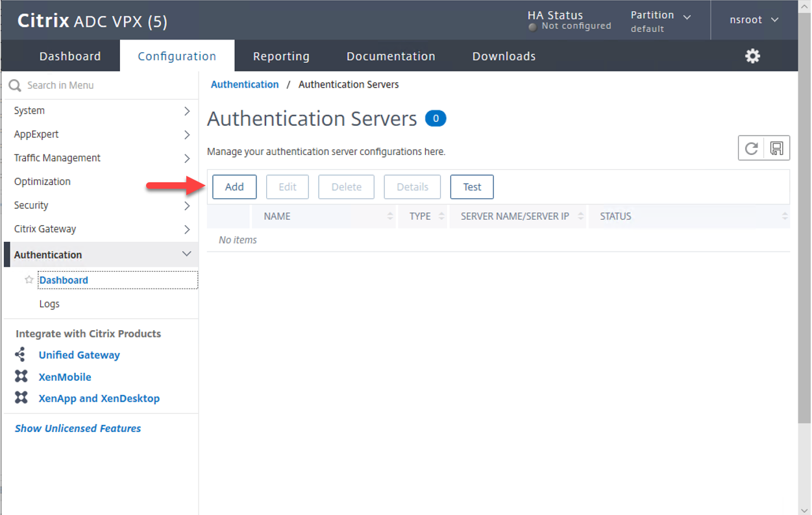Expand the AppExpert menu chevron
The height and width of the screenshot is (515, 812).
187,135
